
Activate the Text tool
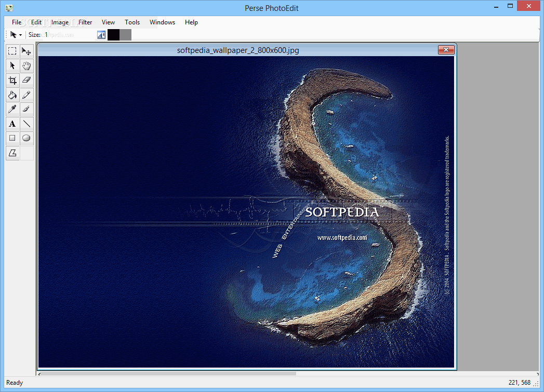pos(12,124)
